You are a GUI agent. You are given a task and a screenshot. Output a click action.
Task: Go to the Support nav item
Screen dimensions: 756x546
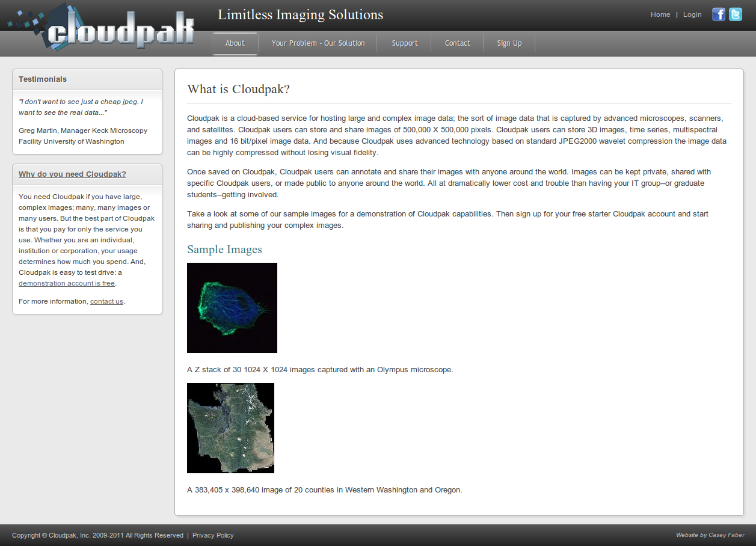pyautogui.click(x=405, y=43)
